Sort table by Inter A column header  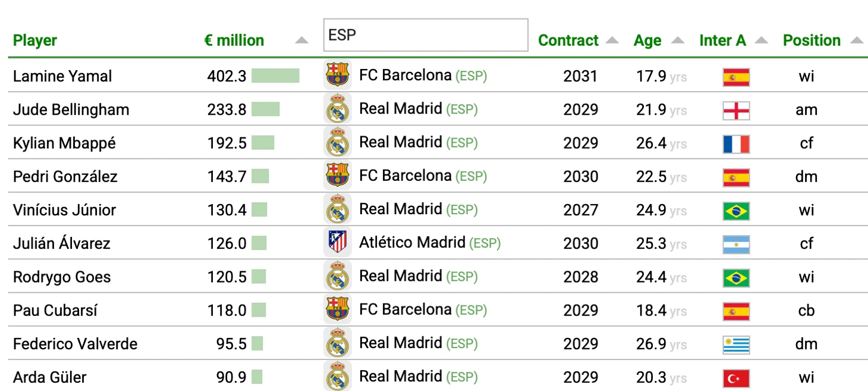(x=722, y=40)
